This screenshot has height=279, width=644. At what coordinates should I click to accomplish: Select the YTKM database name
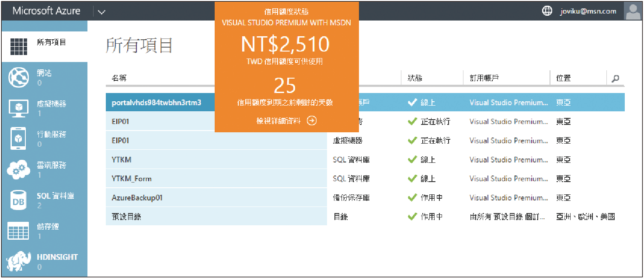pos(121,160)
